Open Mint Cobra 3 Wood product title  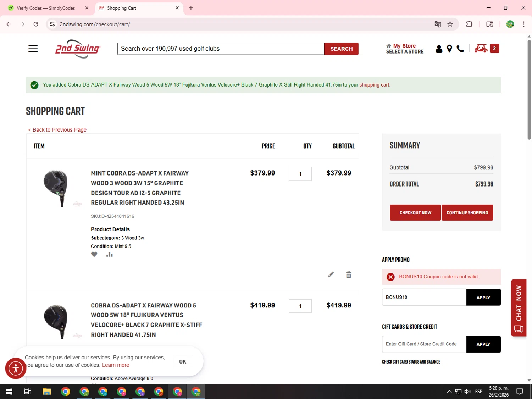click(x=140, y=188)
